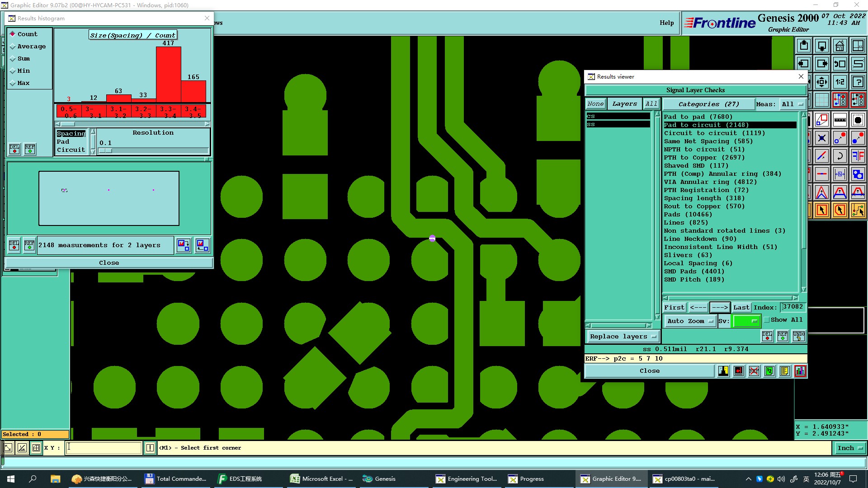Click the yellow notes report icon
Image resolution: width=868 pixels, height=488 pixels.
[784, 371]
